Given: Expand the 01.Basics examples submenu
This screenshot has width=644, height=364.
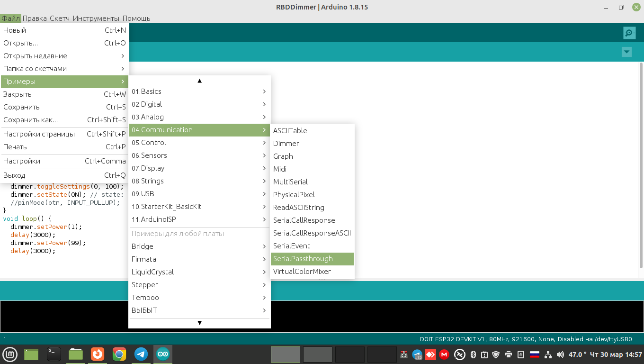Looking at the screenshot, I should point(199,91).
